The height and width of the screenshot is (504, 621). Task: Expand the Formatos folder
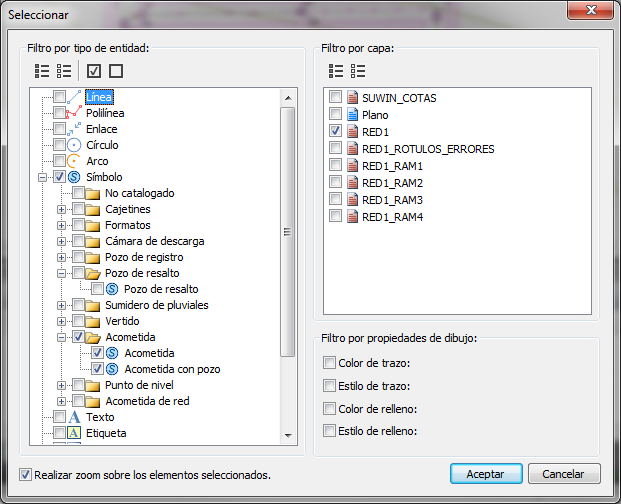coord(61,225)
